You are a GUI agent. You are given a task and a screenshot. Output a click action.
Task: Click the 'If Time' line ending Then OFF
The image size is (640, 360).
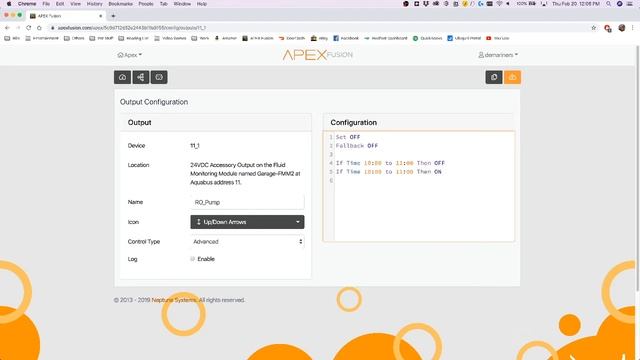[x=390, y=163]
